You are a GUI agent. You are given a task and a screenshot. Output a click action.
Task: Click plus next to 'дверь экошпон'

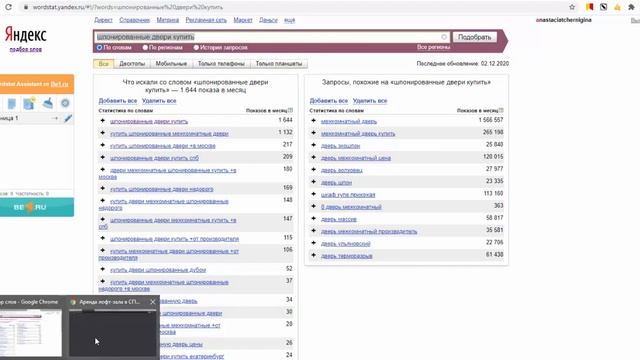tap(313, 145)
